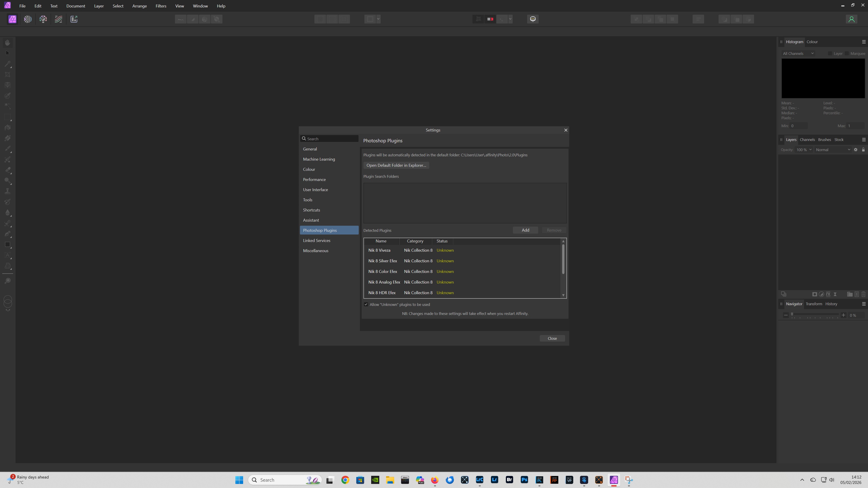This screenshot has height=488, width=868.
Task: Toggle the Layer histogram checkbox
Action: (x=830, y=54)
